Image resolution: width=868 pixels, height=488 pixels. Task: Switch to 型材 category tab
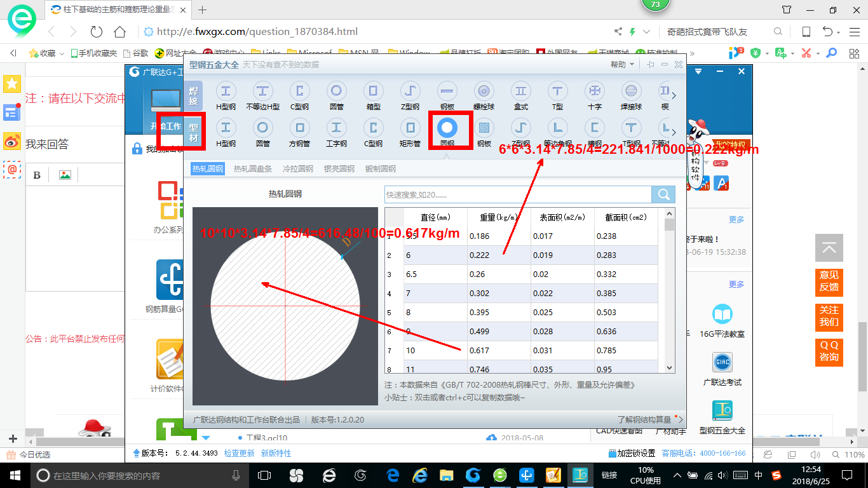pos(193,133)
